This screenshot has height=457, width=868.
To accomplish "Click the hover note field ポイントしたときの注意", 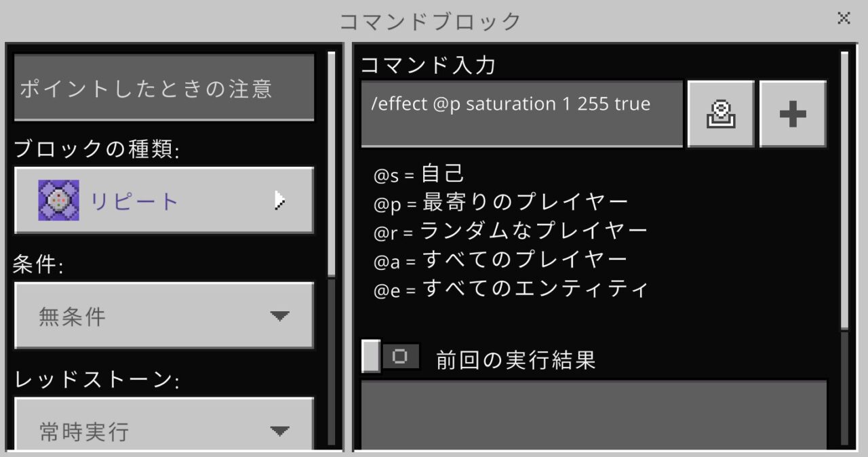I will (164, 87).
